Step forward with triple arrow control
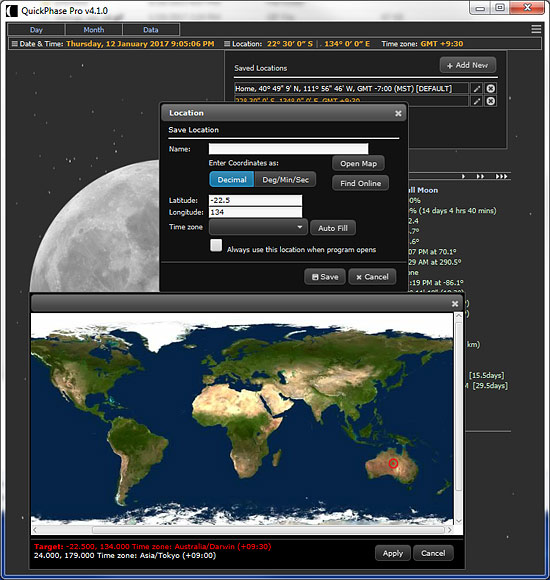 coord(502,176)
